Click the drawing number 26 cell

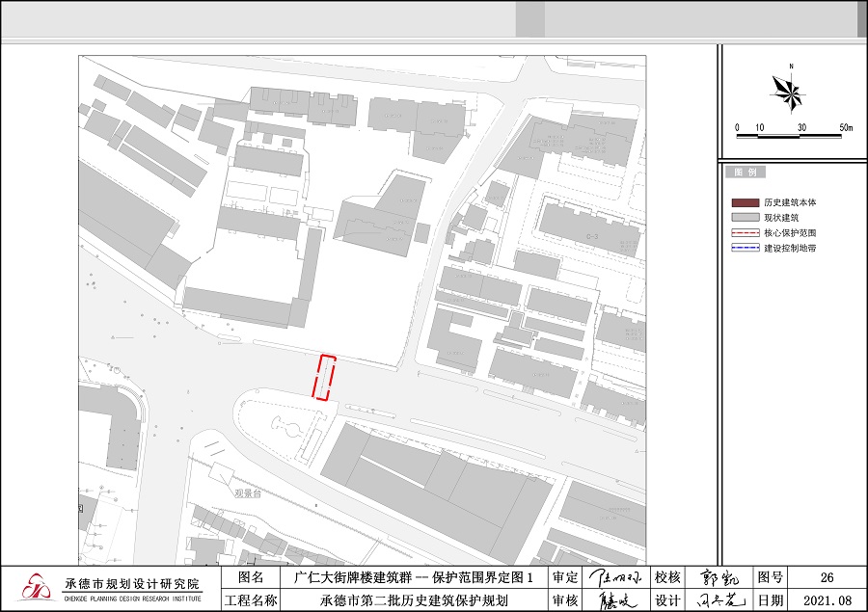[x=826, y=577]
